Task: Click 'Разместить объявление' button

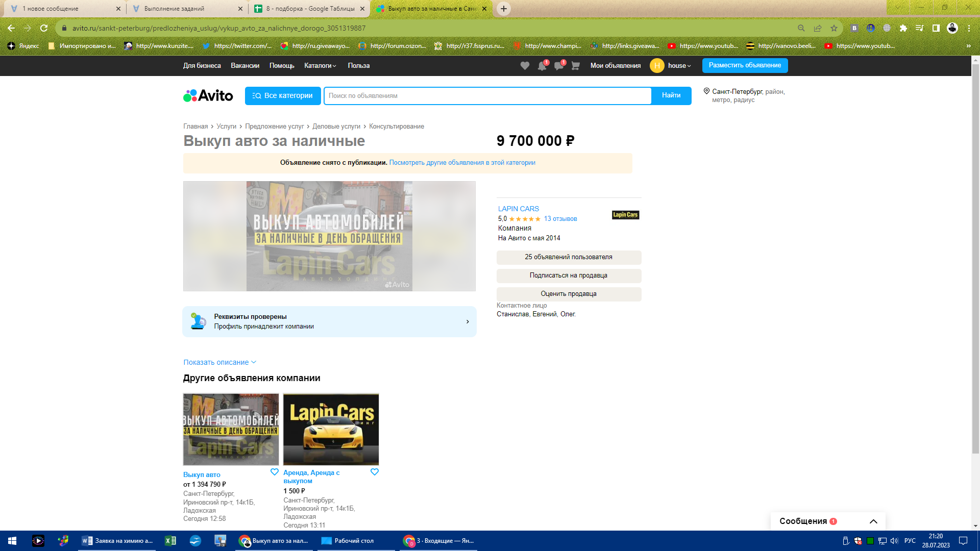Action: 745,65
